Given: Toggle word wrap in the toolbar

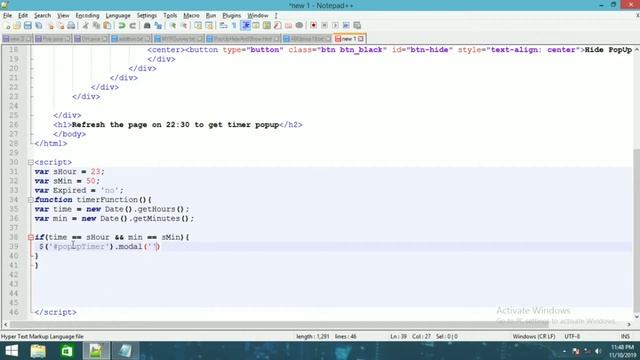Looking at the screenshot, I should tap(223, 26).
